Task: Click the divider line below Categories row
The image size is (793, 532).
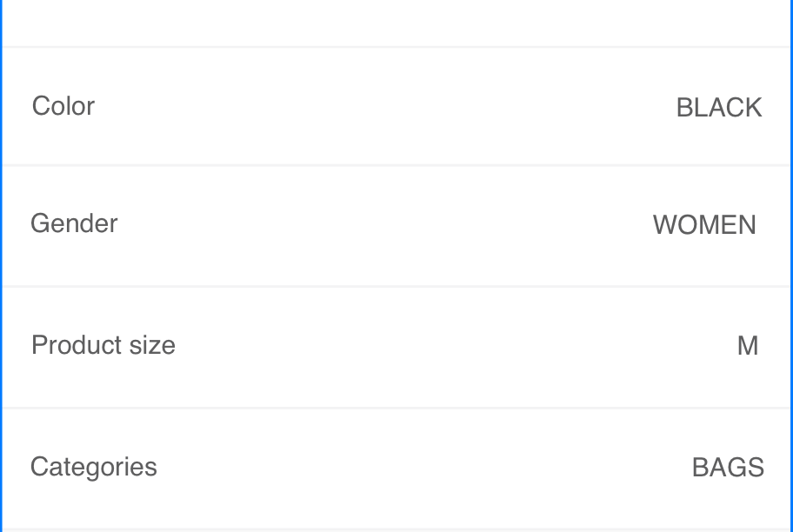Action: 396,529
